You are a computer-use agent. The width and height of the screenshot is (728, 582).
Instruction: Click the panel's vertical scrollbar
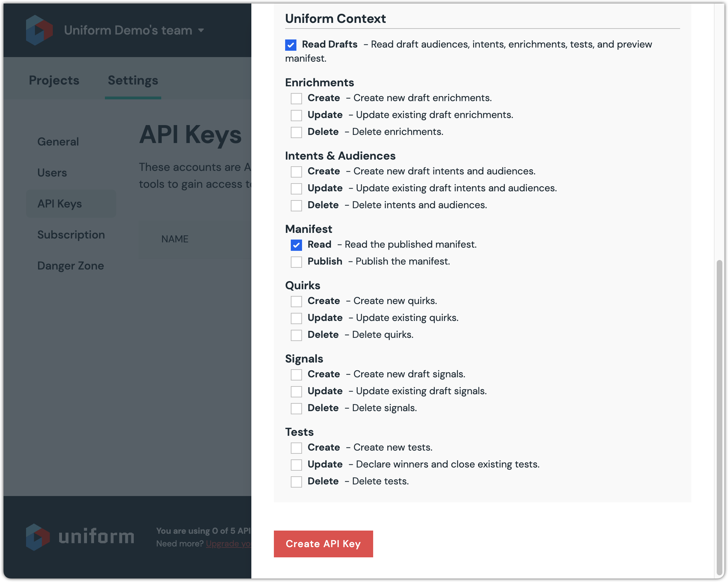point(720,416)
